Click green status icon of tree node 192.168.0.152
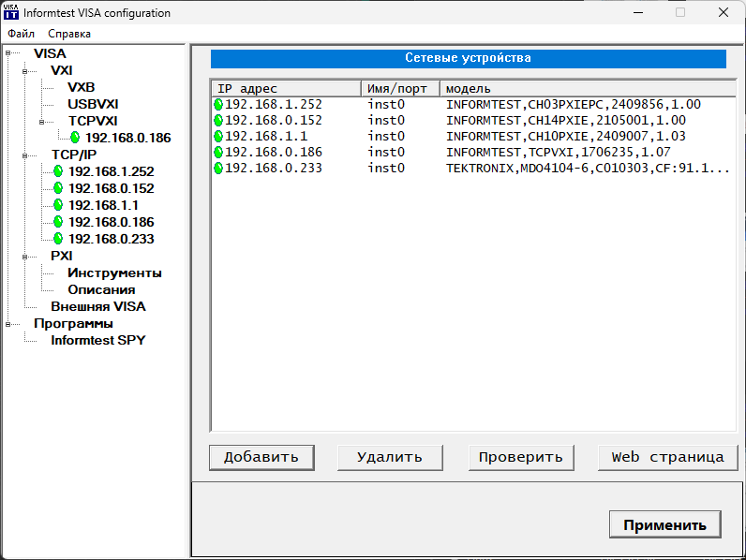The image size is (746, 560). pyautogui.click(x=58, y=188)
